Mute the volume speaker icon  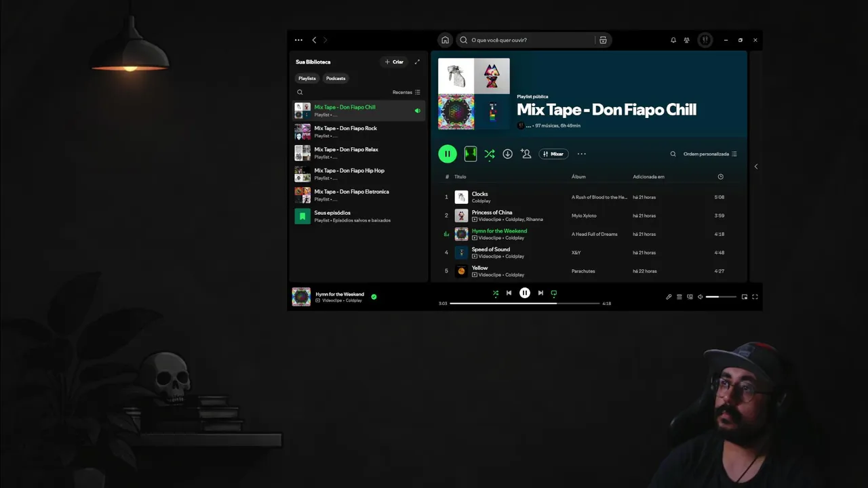point(701,297)
